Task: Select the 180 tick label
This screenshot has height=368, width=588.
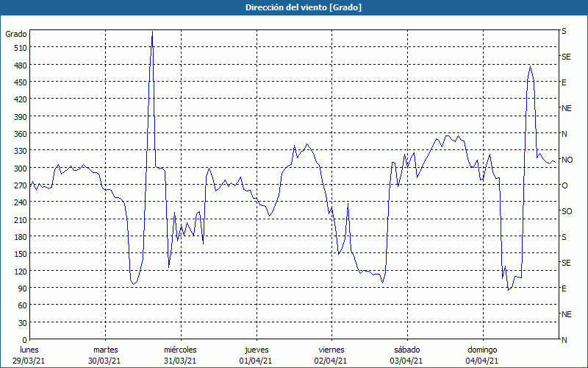Action: click(x=20, y=237)
